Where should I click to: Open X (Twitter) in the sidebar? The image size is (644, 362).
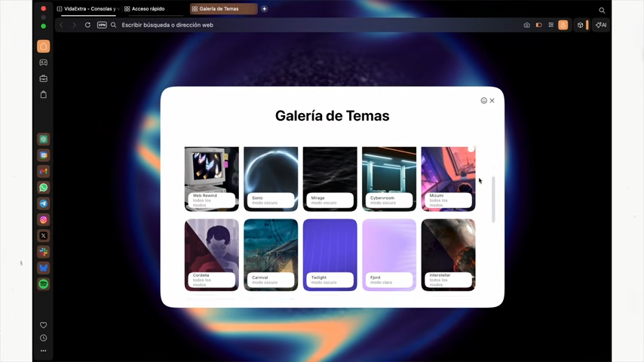[x=44, y=235]
